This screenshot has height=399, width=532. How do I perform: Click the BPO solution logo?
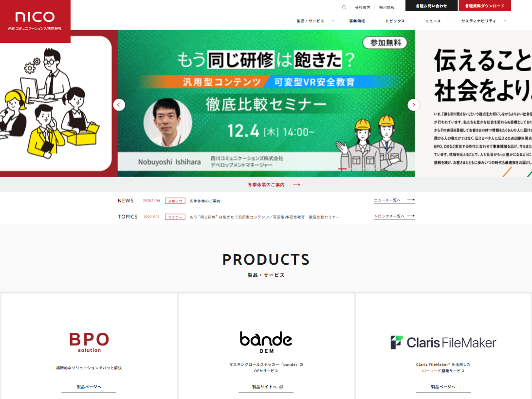(89, 342)
